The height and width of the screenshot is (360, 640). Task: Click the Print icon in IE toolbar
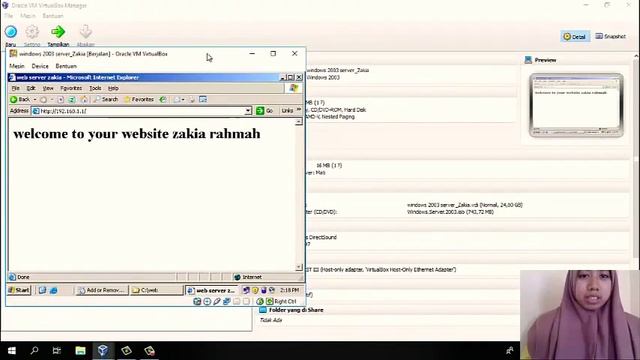(192, 99)
